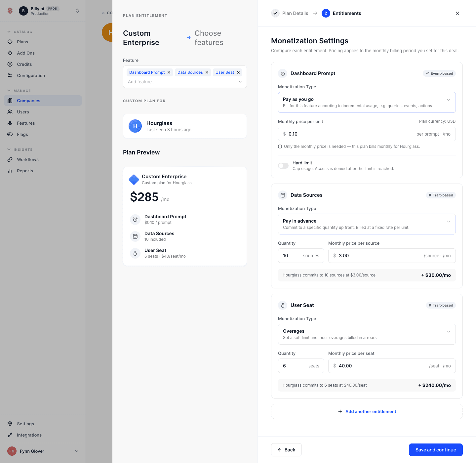Remove the Dashboard Prompt feature tag
Image resolution: width=476 pixels, height=463 pixels.
tap(169, 72)
